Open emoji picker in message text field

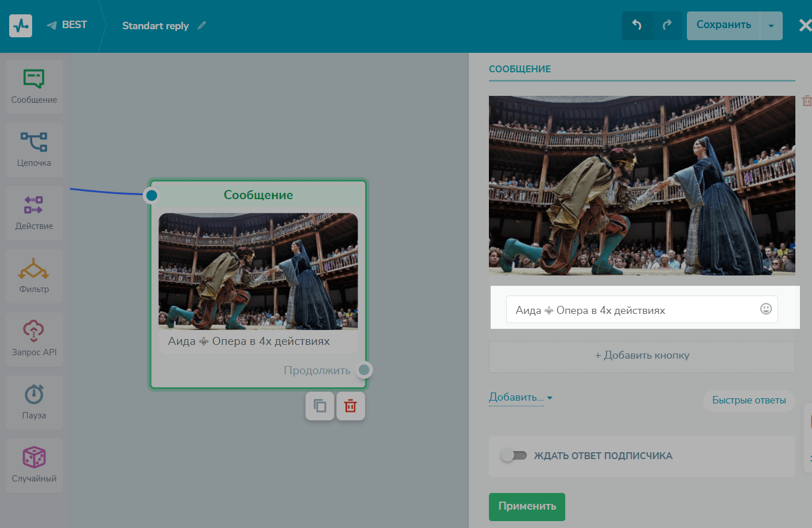click(x=766, y=309)
